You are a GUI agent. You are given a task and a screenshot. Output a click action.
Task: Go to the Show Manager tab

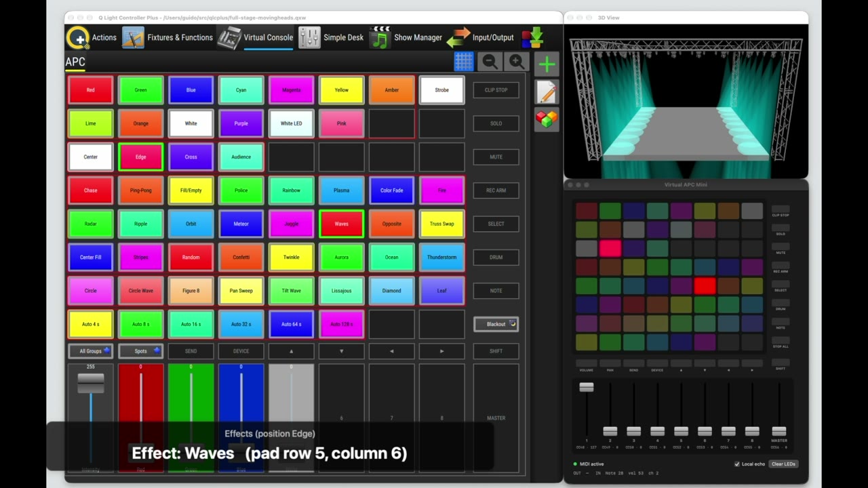coord(406,38)
